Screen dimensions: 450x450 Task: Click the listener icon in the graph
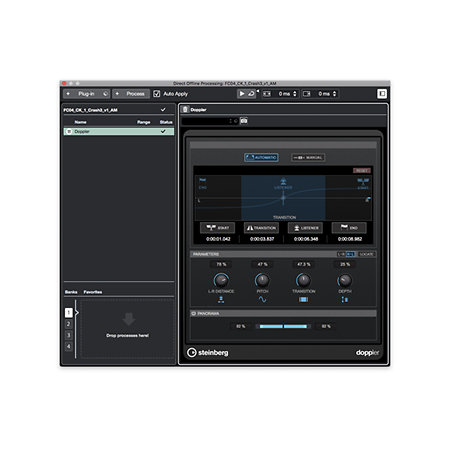(283, 181)
